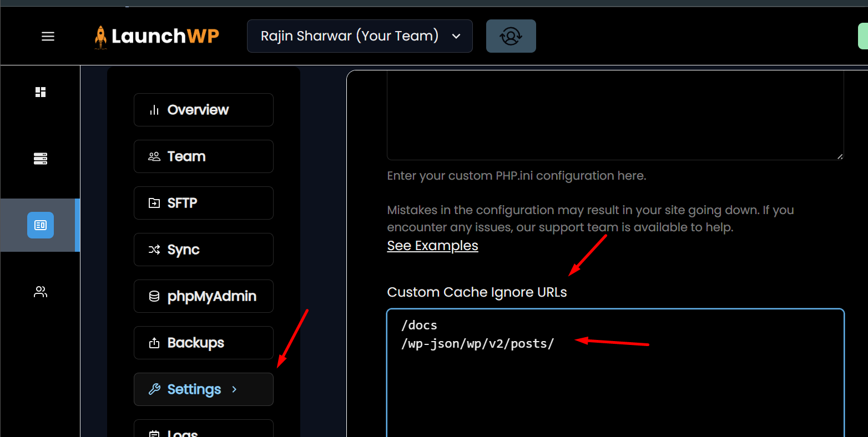The height and width of the screenshot is (437, 868).
Task: Open the Servers icon in the sidebar
Action: pyautogui.click(x=40, y=158)
